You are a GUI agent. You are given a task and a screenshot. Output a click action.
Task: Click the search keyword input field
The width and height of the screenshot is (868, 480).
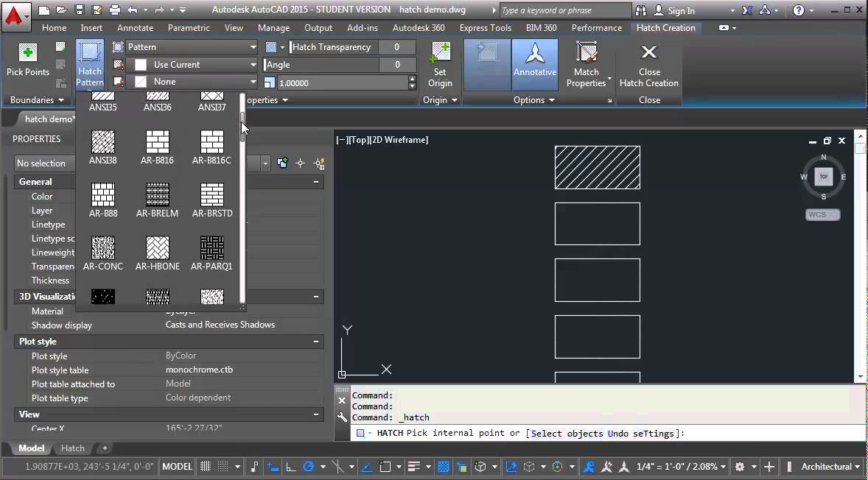(565, 10)
